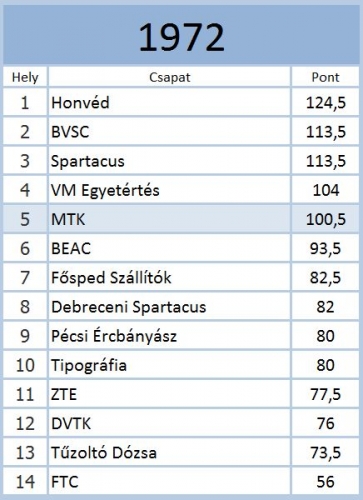Select the 100,5 points cell
The height and width of the screenshot is (500, 363).
325,219
